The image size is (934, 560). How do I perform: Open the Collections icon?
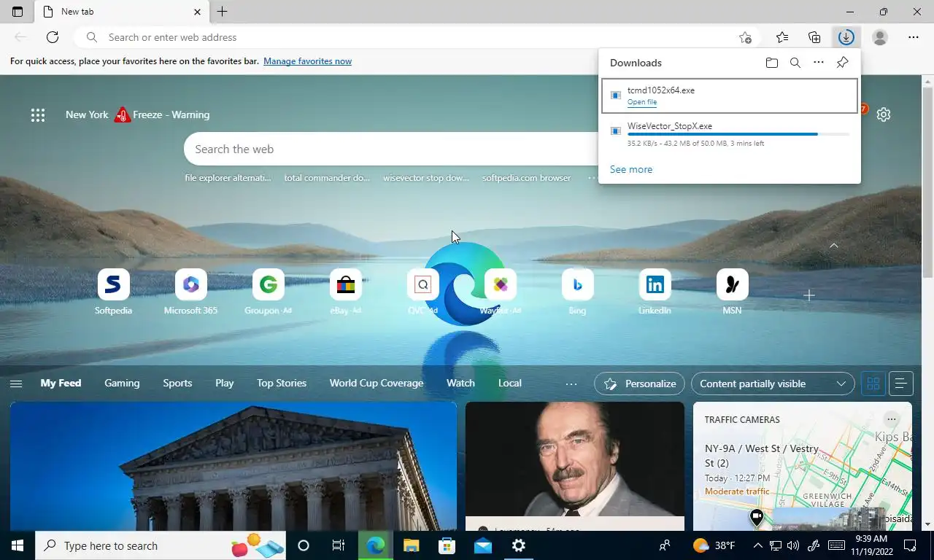[x=814, y=37]
